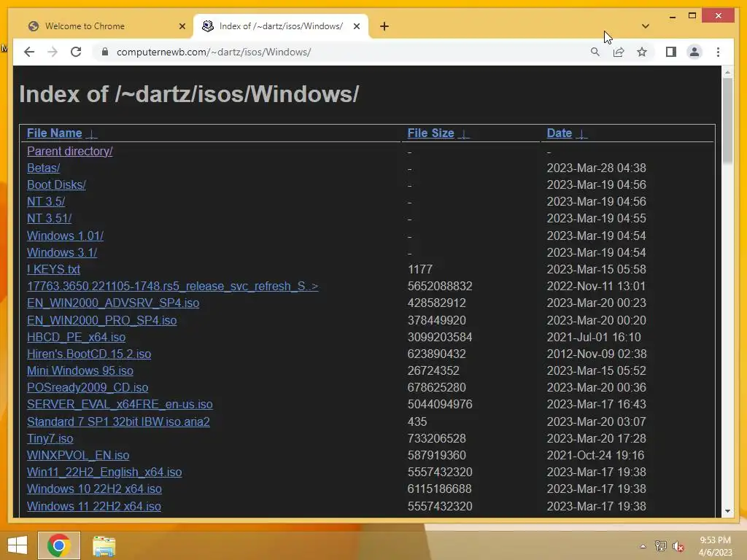
Task: Open the NT 3.51 folder
Action: pos(49,218)
